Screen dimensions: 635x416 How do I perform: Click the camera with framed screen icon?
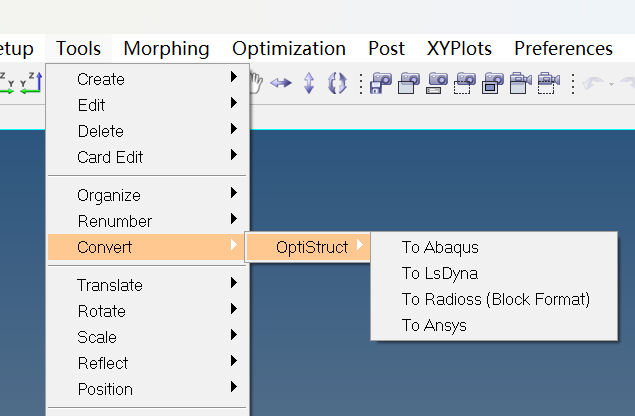point(492,83)
